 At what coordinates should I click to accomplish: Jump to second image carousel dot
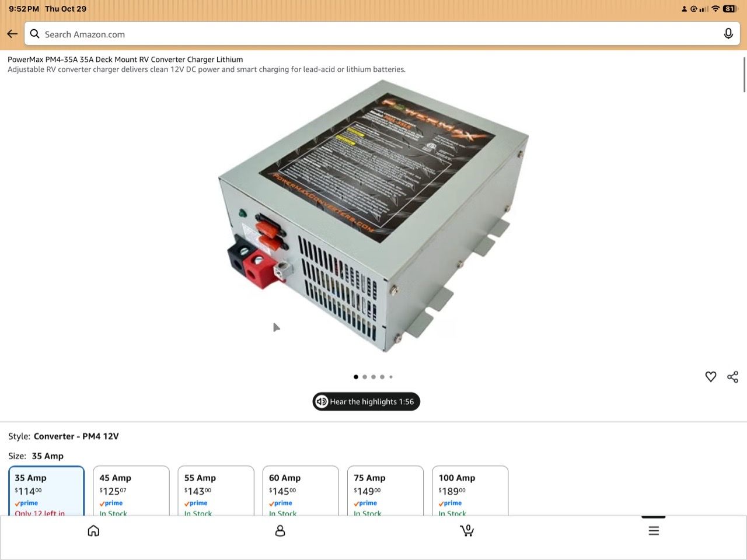[x=365, y=377]
